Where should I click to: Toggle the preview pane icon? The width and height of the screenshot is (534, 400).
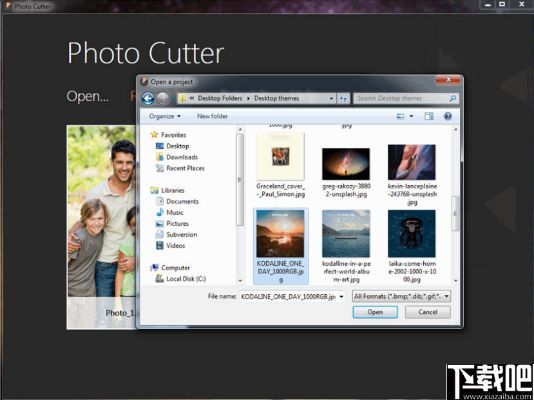click(x=429, y=116)
